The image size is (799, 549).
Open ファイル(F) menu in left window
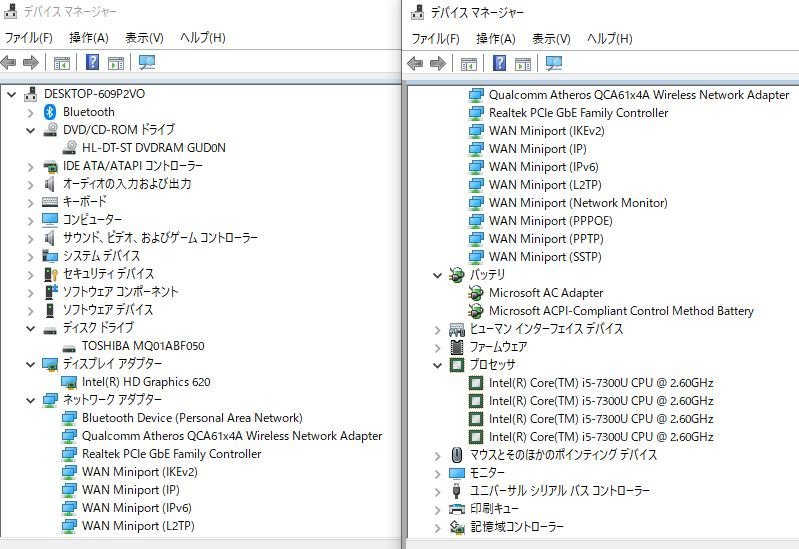(29, 38)
